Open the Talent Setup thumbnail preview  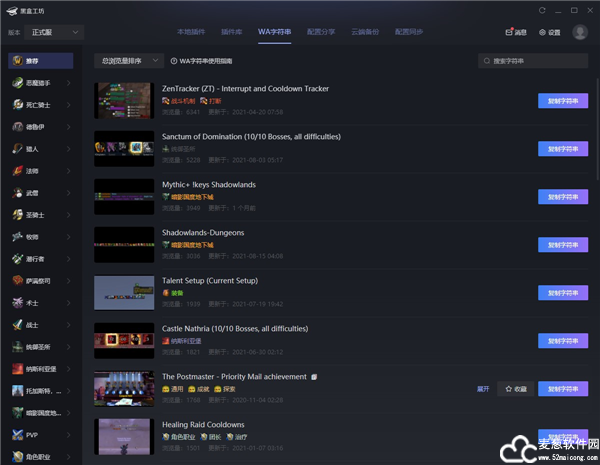click(124, 292)
